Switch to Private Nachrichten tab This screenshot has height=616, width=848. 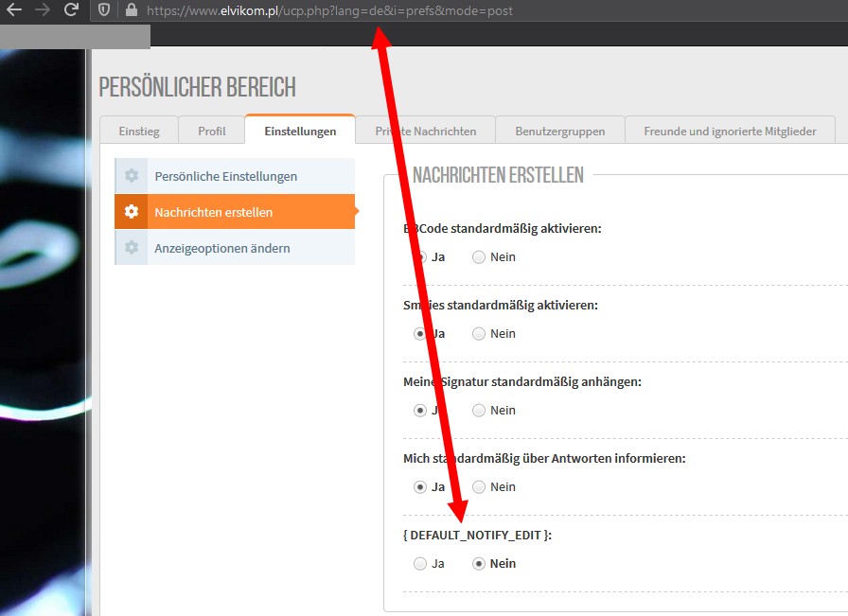coord(426,131)
